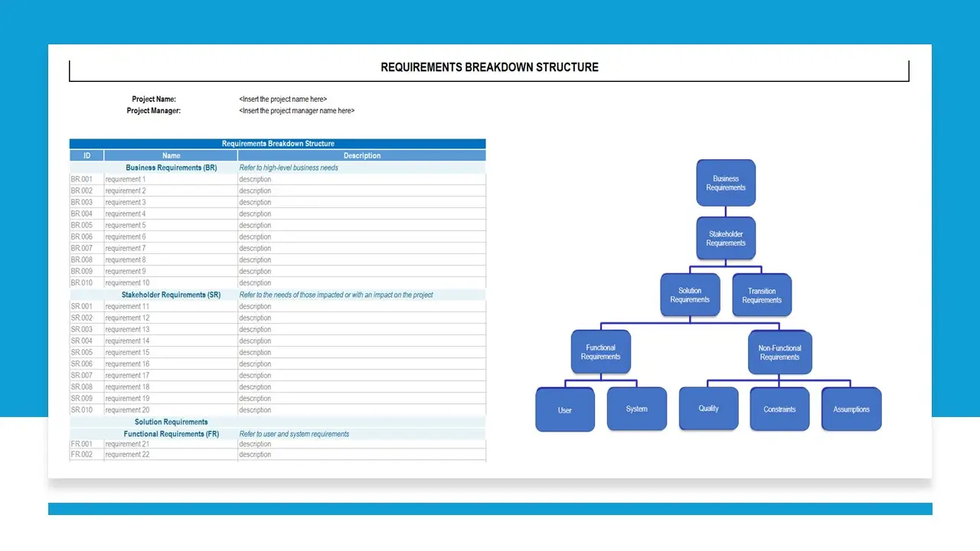Click the Stakeholder Requirements (SR) section row
This screenshot has height=551, width=980.
tap(171, 295)
